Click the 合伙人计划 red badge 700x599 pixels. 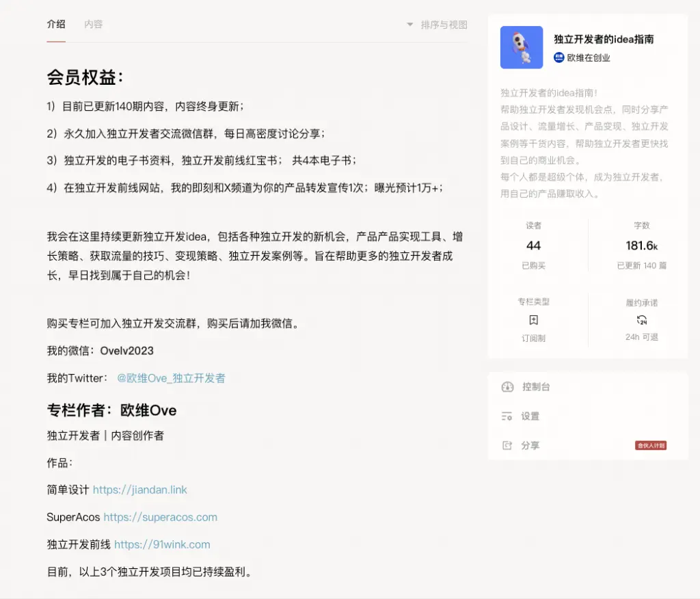650,446
